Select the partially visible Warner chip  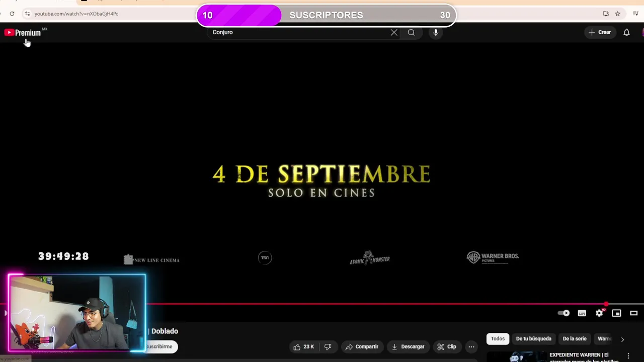[x=605, y=339]
